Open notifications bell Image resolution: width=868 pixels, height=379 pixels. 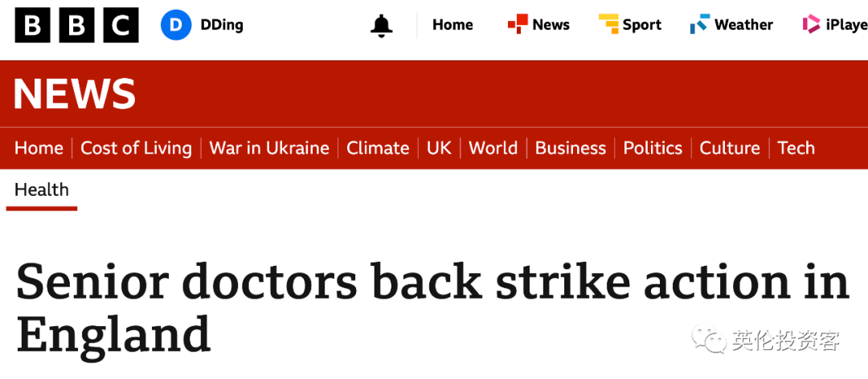tap(381, 26)
